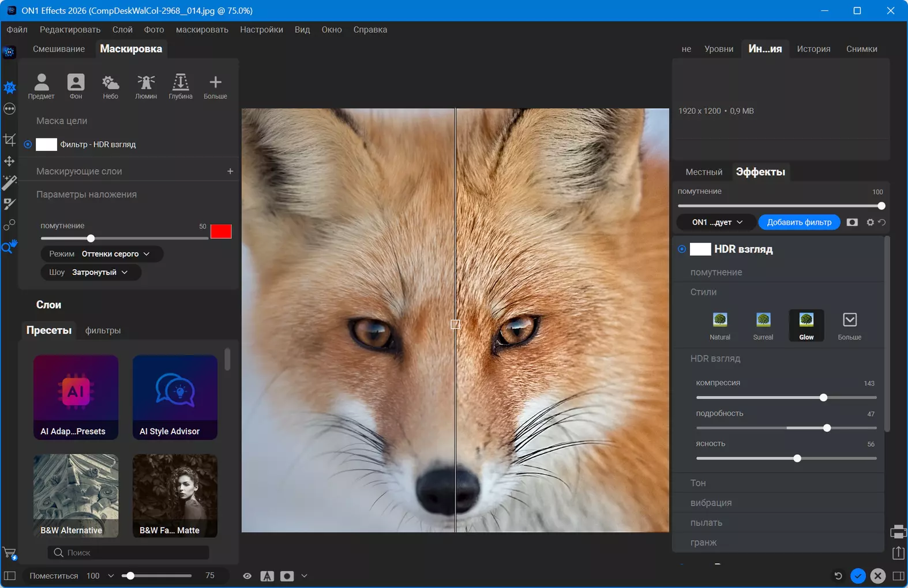The image size is (908, 588).
Task: Click the Поиск presets search field
Action: [128, 552]
